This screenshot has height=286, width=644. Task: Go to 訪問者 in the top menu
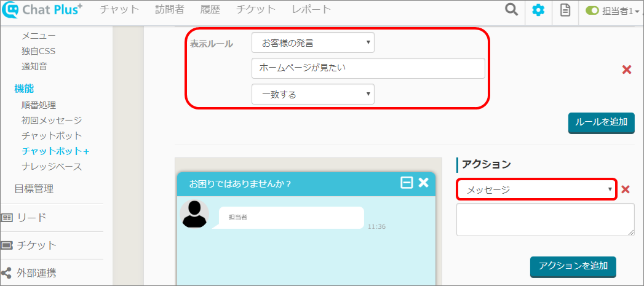tap(170, 9)
